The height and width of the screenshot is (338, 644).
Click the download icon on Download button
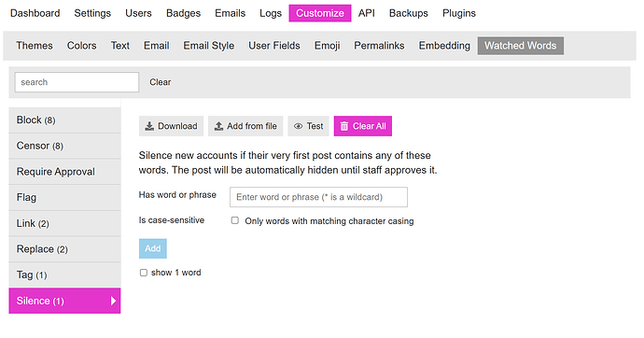click(149, 126)
